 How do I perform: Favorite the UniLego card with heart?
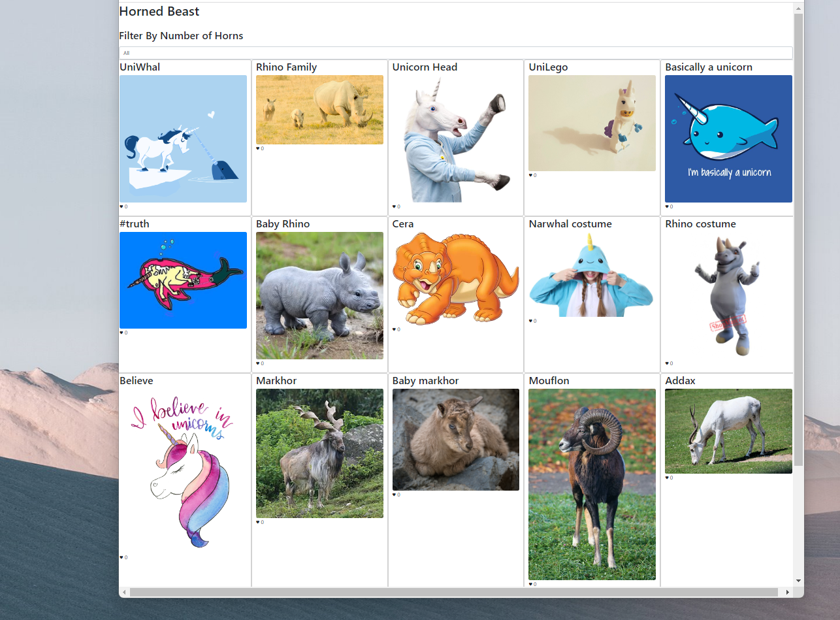click(530, 175)
